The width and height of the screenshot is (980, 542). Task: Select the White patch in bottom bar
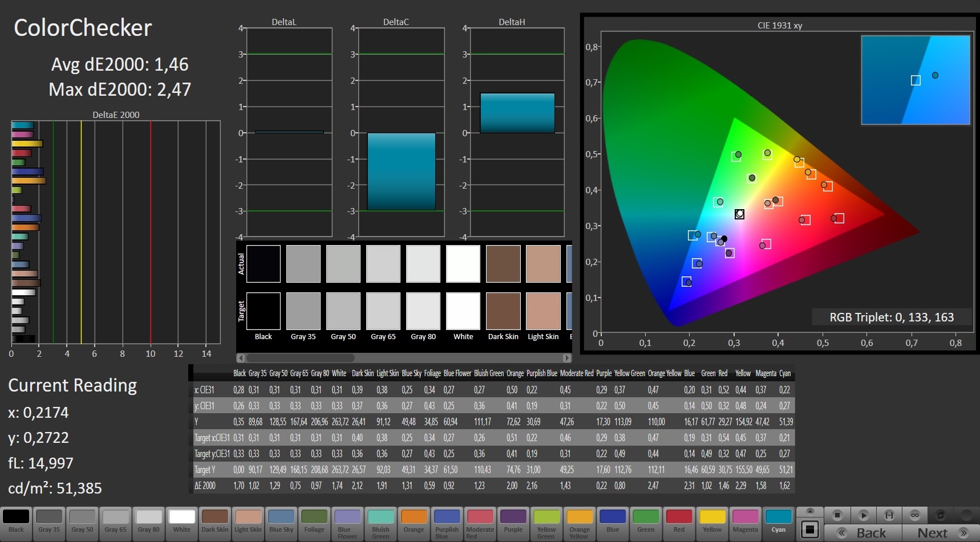(181, 523)
